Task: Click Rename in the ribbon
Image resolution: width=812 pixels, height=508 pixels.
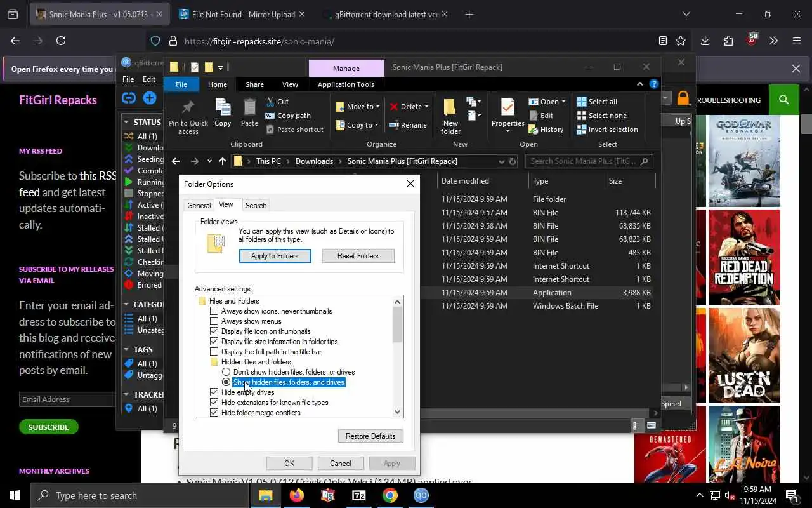Action: pos(408,125)
